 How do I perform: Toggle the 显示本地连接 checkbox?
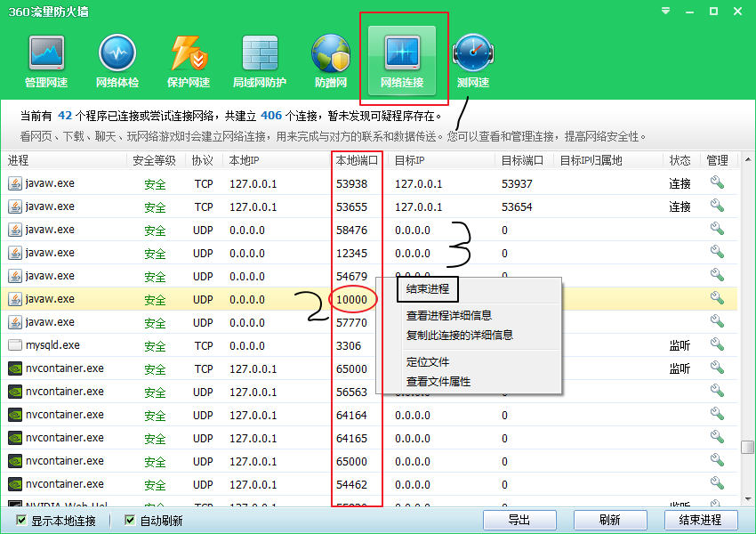tap(21, 520)
